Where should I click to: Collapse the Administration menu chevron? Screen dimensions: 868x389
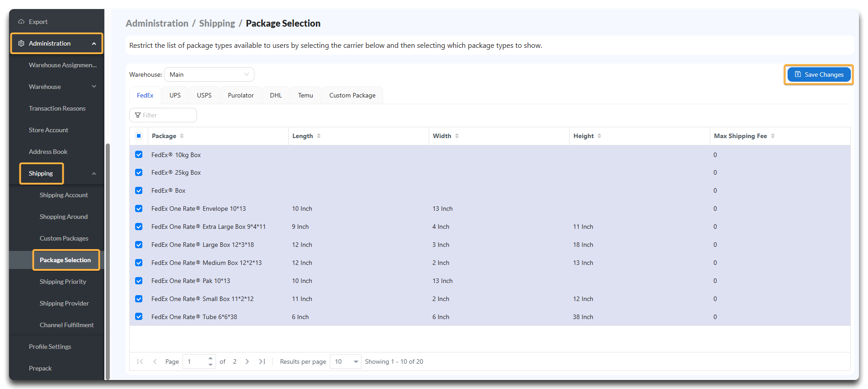[x=94, y=44]
